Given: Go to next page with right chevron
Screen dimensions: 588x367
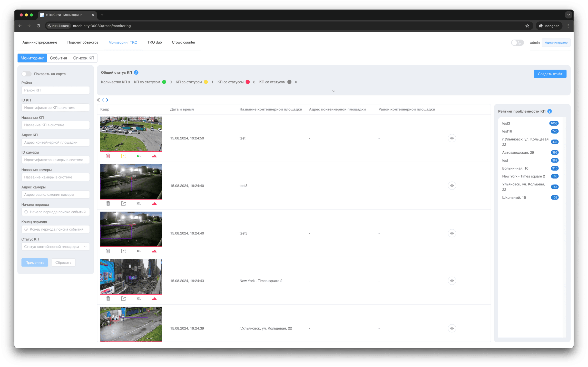Looking at the screenshot, I should pyautogui.click(x=107, y=100).
